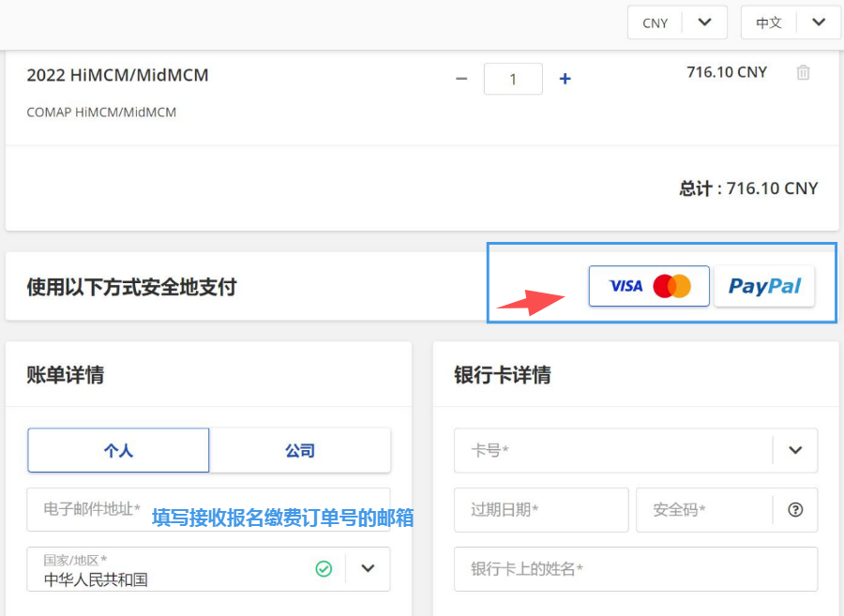
Task: Decrease quantity with the minus icon
Action: pos(461,79)
